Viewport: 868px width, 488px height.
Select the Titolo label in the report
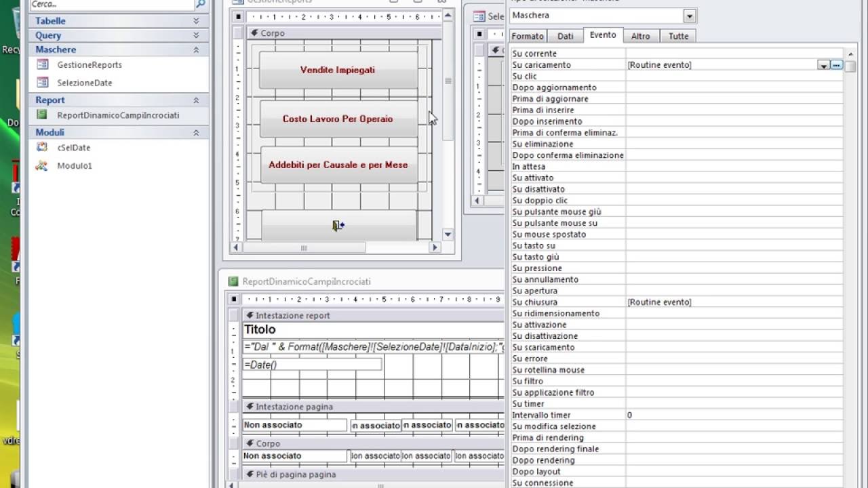pos(260,329)
